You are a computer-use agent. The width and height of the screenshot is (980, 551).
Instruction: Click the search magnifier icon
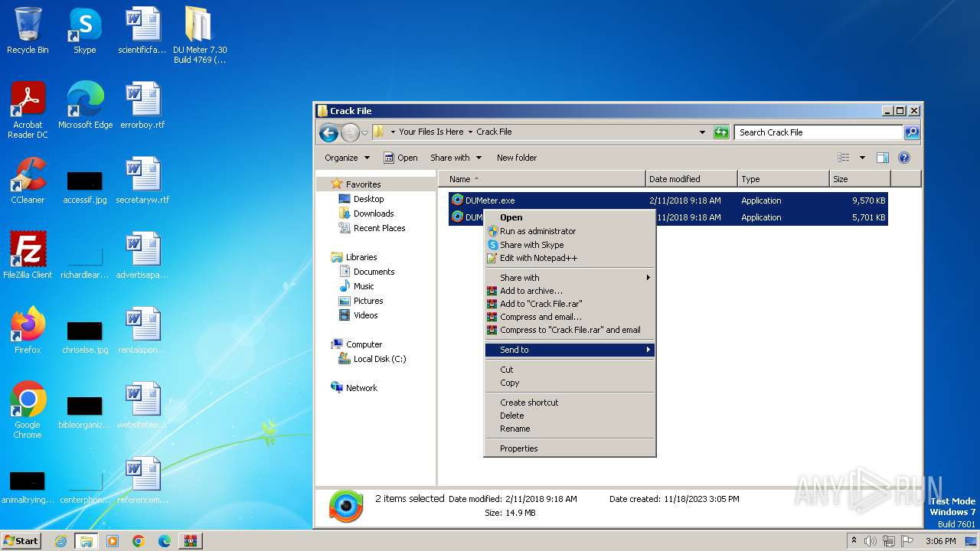tap(912, 132)
